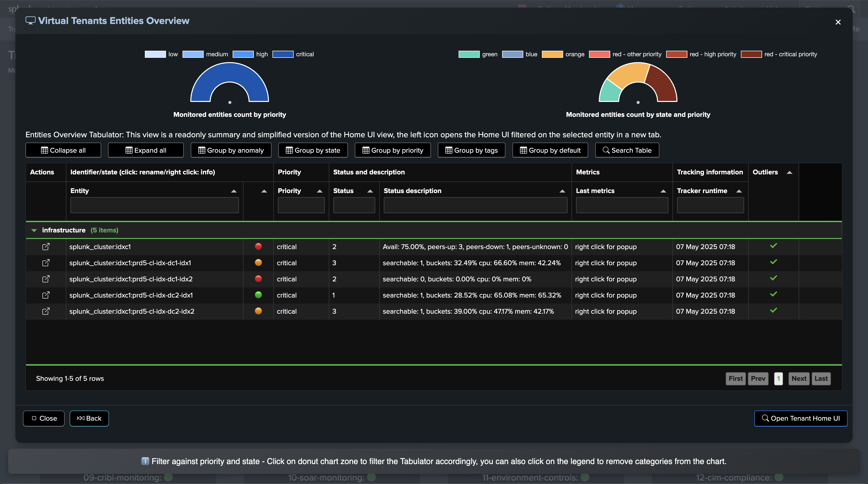The image size is (868, 484).
Task: Focus Status description filter input field
Action: (x=475, y=205)
